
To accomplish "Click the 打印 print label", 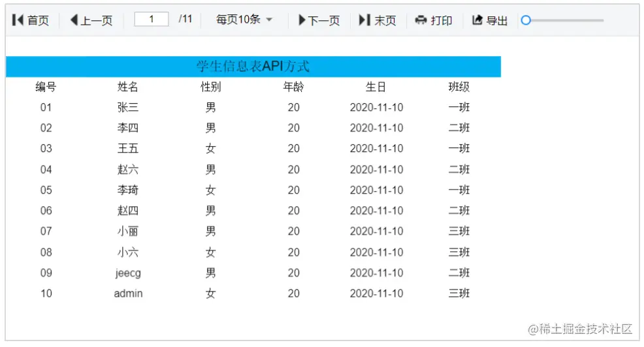I will point(442,20).
